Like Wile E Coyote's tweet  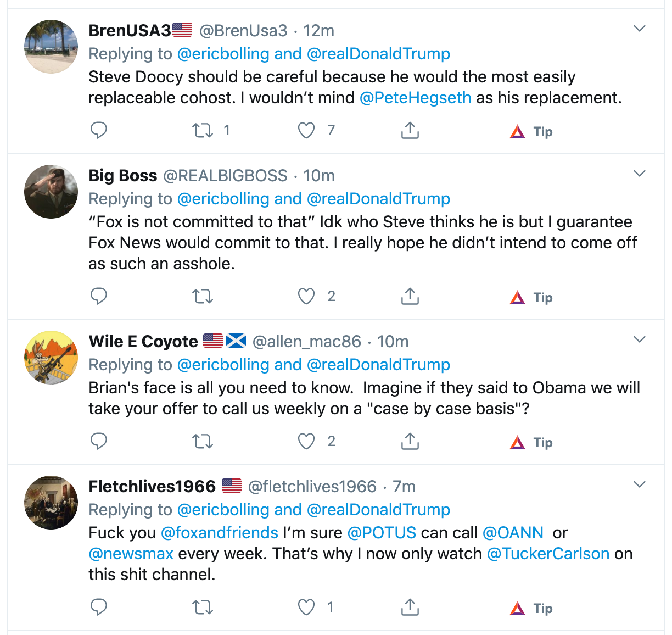[x=306, y=441]
